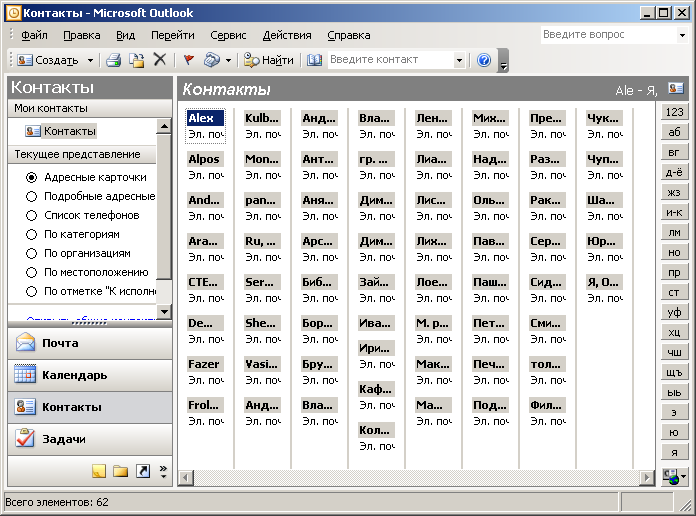Image resolution: width=696 pixels, height=516 pixels.
Task: Delete the selected contact with the X icon
Action: click(159, 59)
